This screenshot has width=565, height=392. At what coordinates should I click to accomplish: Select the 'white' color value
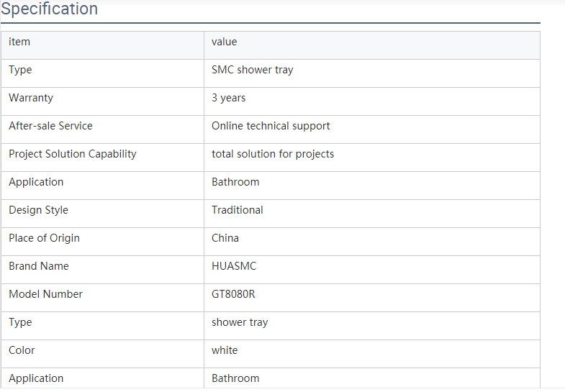coord(225,350)
